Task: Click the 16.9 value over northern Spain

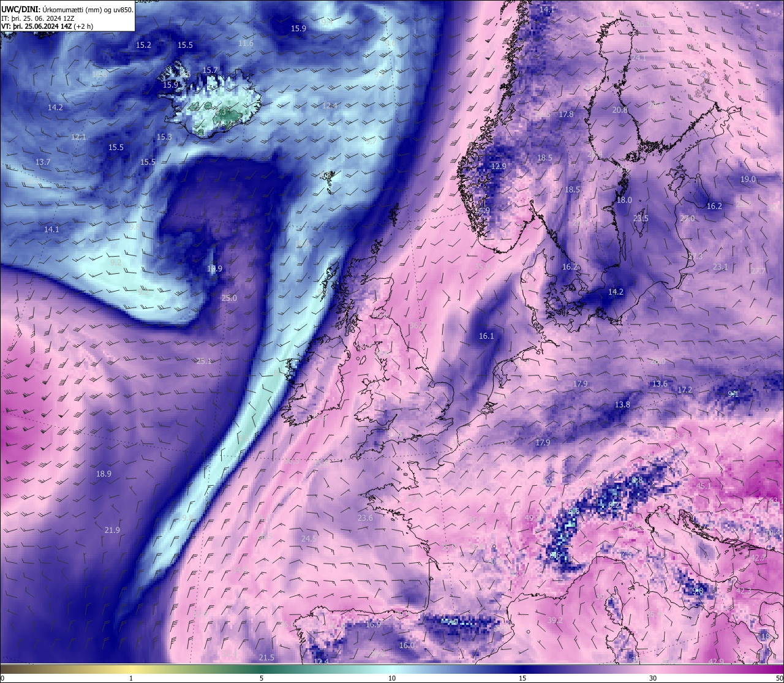Action: 373,625
